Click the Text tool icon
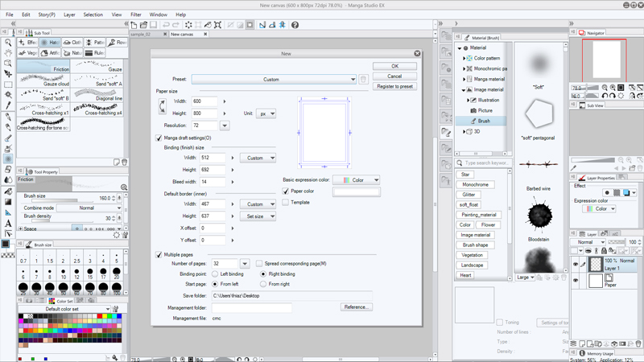This screenshot has width=644, height=362. click(x=8, y=223)
